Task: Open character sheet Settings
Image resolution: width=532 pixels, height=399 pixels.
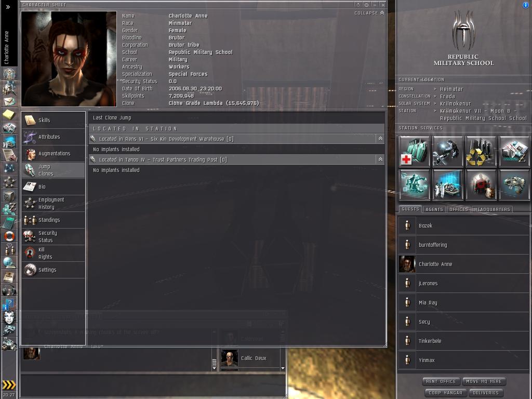Action: click(54, 270)
